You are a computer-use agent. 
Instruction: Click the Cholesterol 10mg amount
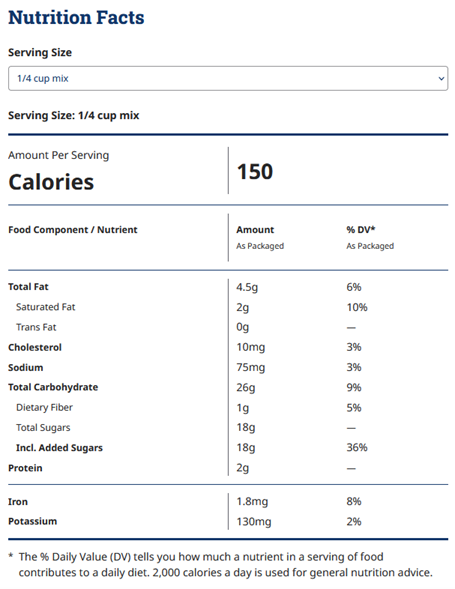[x=251, y=347]
